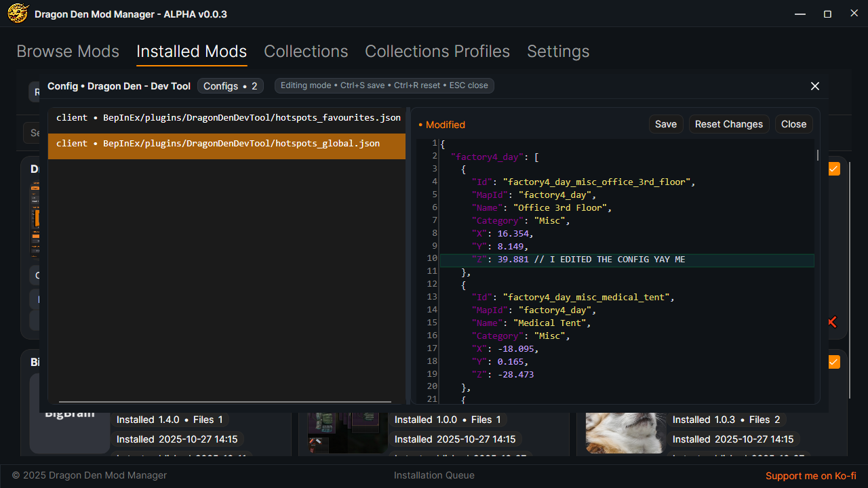Click the "X": -18.095 value
The width and height of the screenshot is (868, 488).
(x=516, y=349)
